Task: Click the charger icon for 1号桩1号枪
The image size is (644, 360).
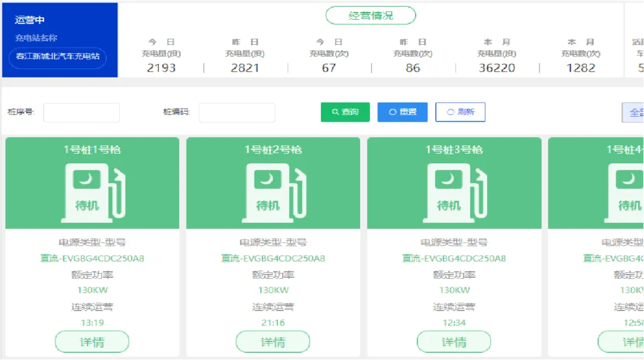Action: coord(93,193)
